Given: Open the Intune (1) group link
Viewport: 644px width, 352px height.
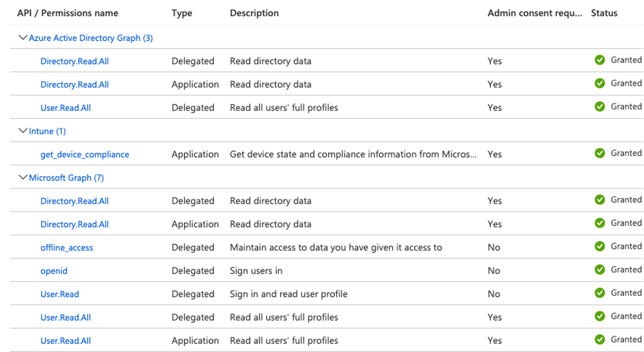Looking at the screenshot, I should coord(47,131).
